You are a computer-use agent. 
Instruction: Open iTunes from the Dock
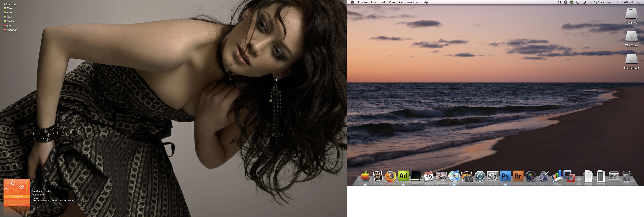[454, 176]
